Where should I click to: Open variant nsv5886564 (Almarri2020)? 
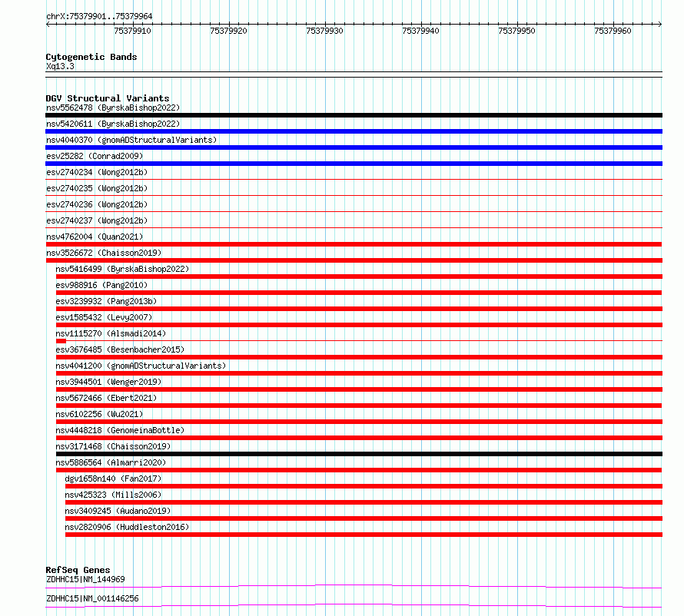pyautogui.click(x=111, y=462)
